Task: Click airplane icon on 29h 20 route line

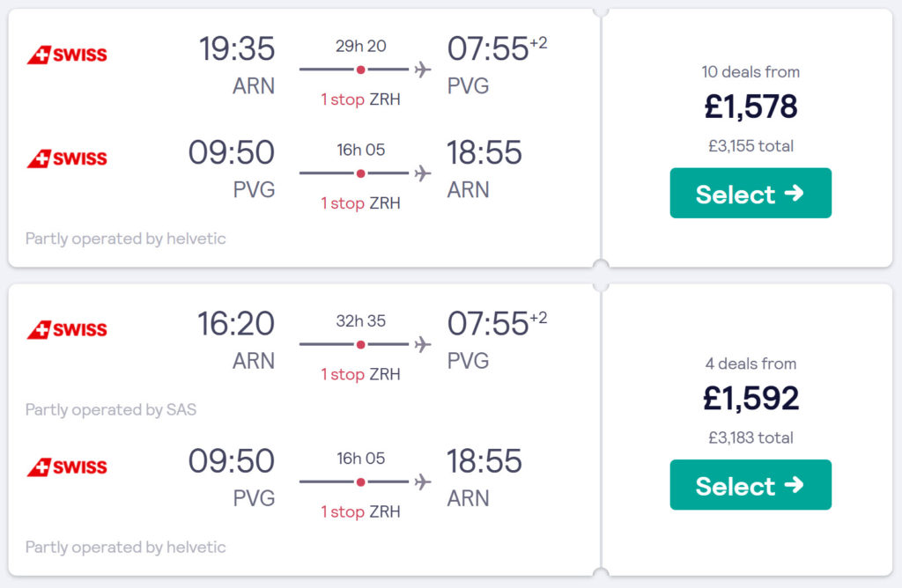Action: coord(423,70)
